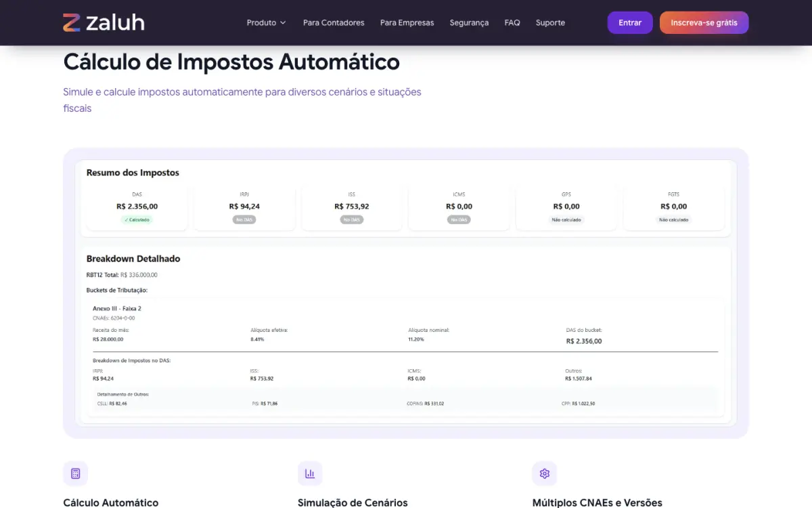Image resolution: width=812 pixels, height=508 pixels.
Task: Click the Alíquota nominal value 11.20%
Action: [416, 339]
